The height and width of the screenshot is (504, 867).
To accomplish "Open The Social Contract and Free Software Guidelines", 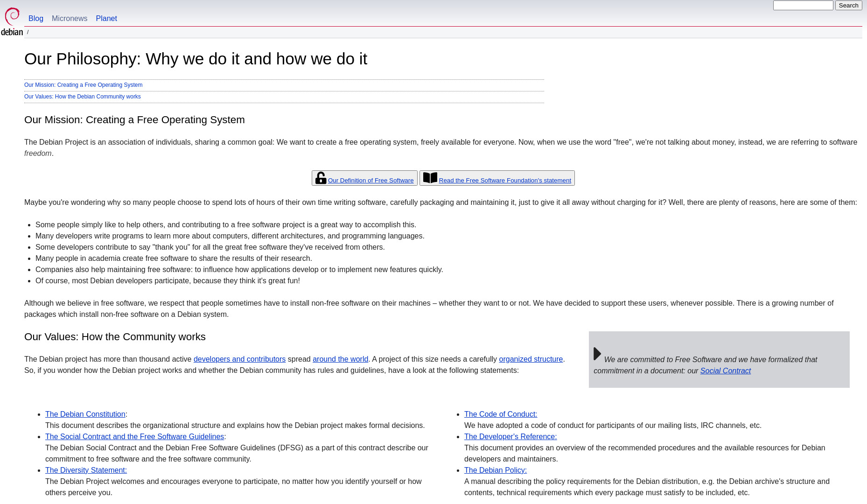I will pyautogui.click(x=134, y=437).
